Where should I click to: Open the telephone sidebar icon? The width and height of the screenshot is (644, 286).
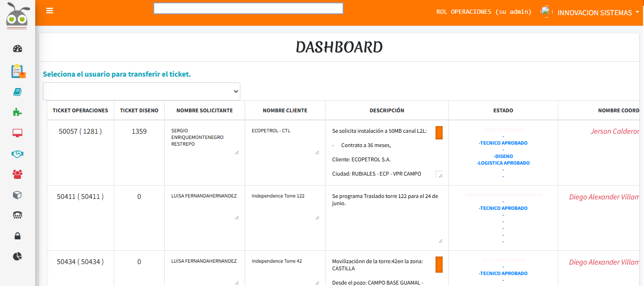(x=18, y=215)
